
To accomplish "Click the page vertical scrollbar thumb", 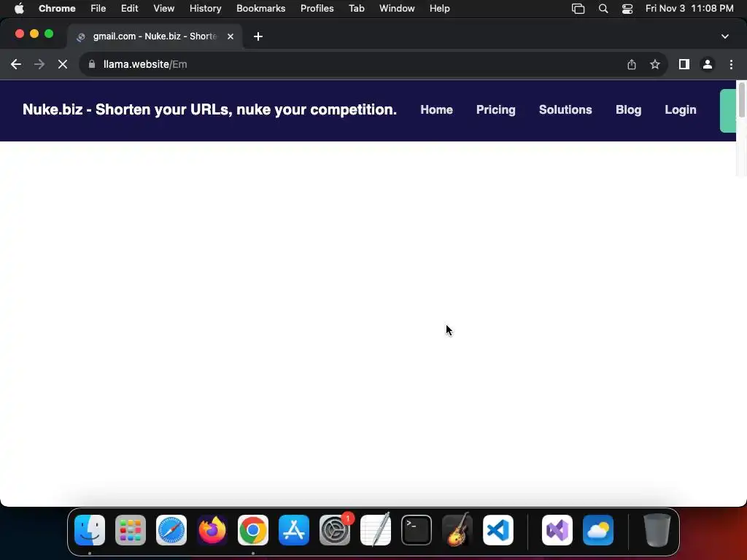I will point(741,99).
